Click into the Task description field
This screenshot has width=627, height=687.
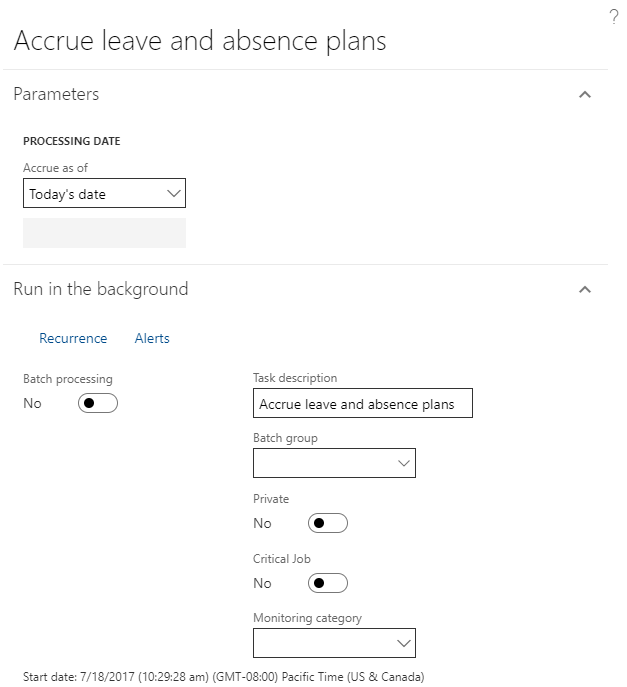362,404
